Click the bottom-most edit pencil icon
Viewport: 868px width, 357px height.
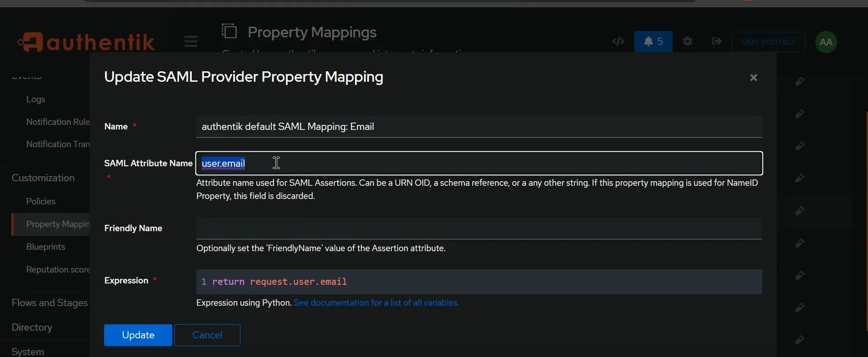[x=800, y=340]
